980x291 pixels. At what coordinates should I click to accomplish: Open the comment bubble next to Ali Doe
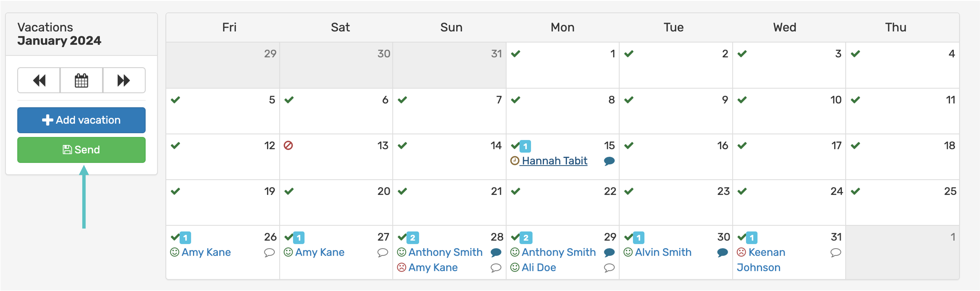[x=609, y=268]
